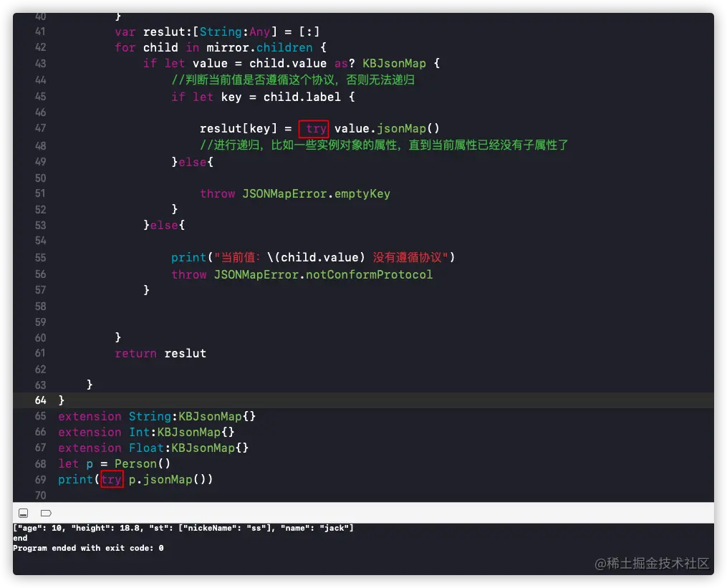Image resolution: width=727 pixels, height=588 pixels.
Task: Click the 'end' console output line
Action: point(20,538)
